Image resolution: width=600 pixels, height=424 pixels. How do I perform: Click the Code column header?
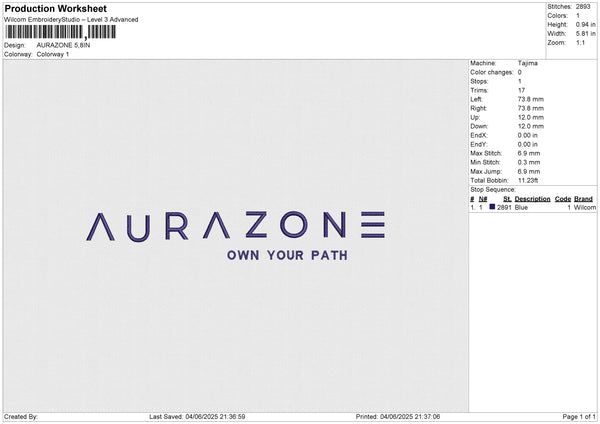tap(562, 199)
